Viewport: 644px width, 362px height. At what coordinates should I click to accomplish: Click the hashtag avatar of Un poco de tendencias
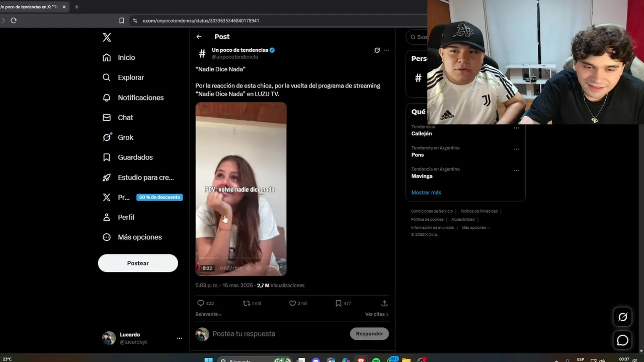click(x=202, y=53)
